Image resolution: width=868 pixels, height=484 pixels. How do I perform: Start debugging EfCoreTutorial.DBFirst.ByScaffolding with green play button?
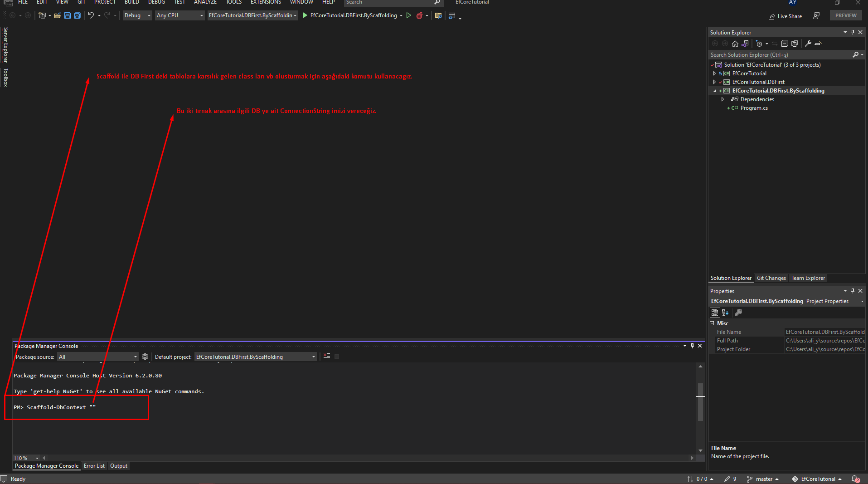[x=409, y=15]
